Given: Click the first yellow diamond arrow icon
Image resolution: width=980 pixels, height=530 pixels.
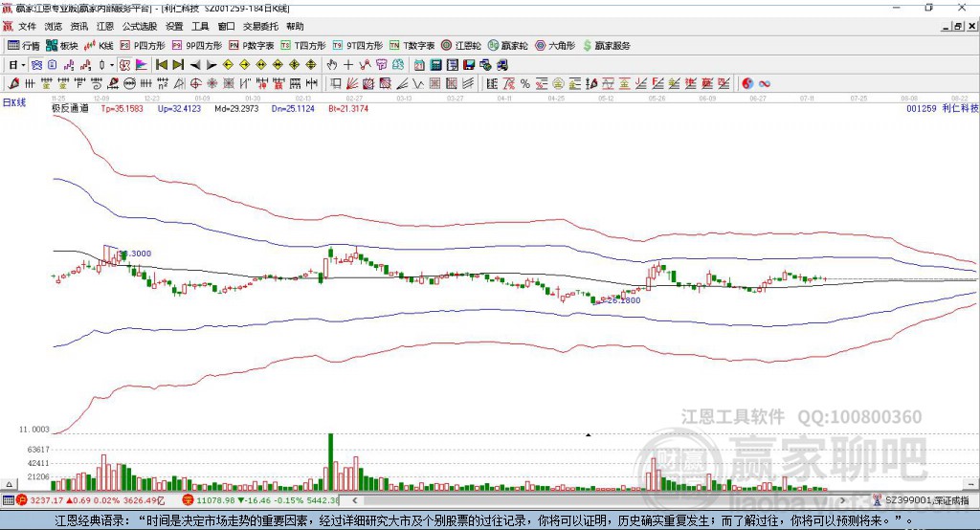Looking at the screenshot, I should pos(228,65).
